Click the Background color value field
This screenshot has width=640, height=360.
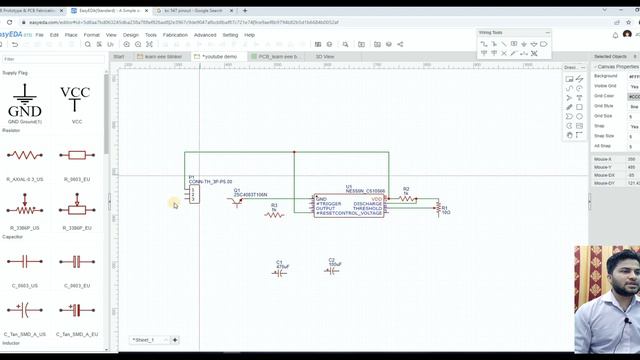point(634,77)
